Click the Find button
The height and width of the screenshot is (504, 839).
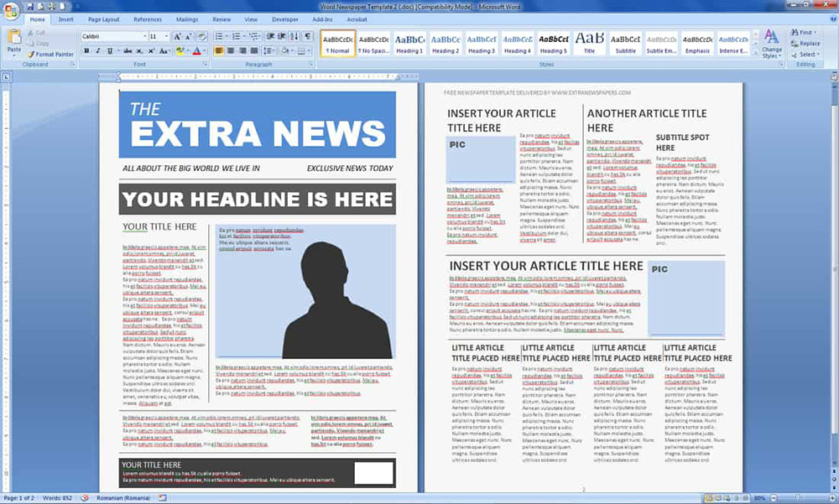(804, 33)
